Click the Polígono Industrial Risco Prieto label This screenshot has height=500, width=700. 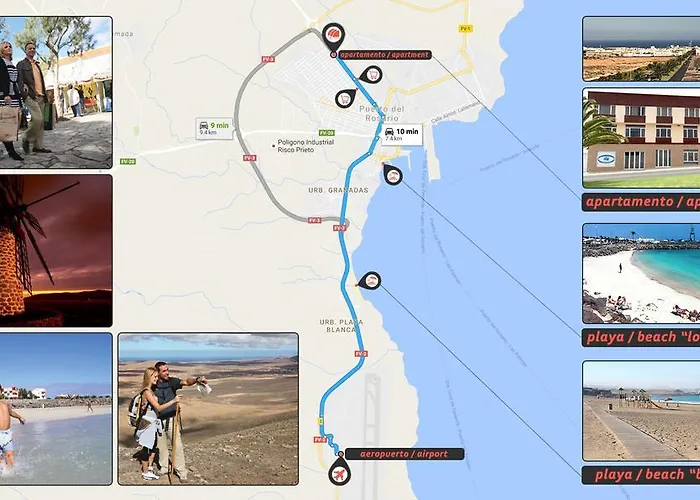coord(305,146)
